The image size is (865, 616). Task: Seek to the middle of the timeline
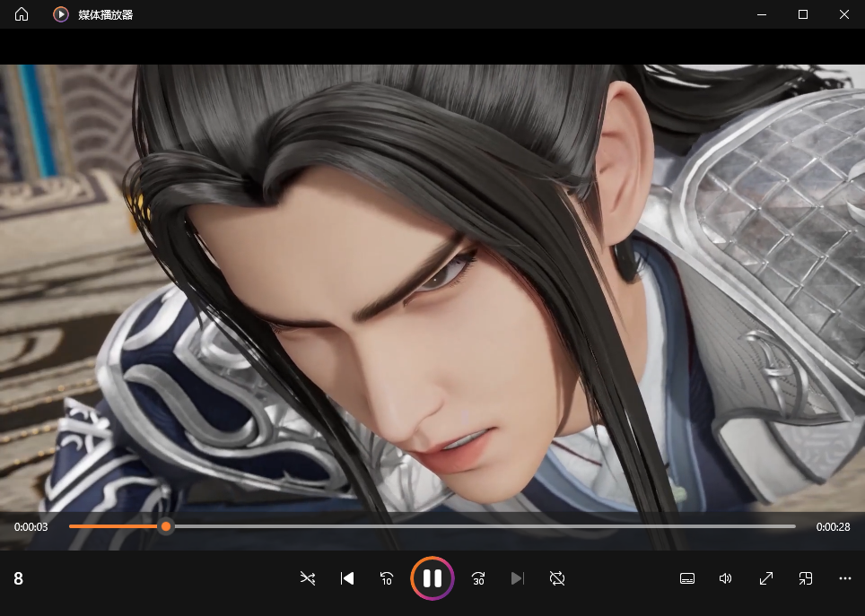(432, 526)
